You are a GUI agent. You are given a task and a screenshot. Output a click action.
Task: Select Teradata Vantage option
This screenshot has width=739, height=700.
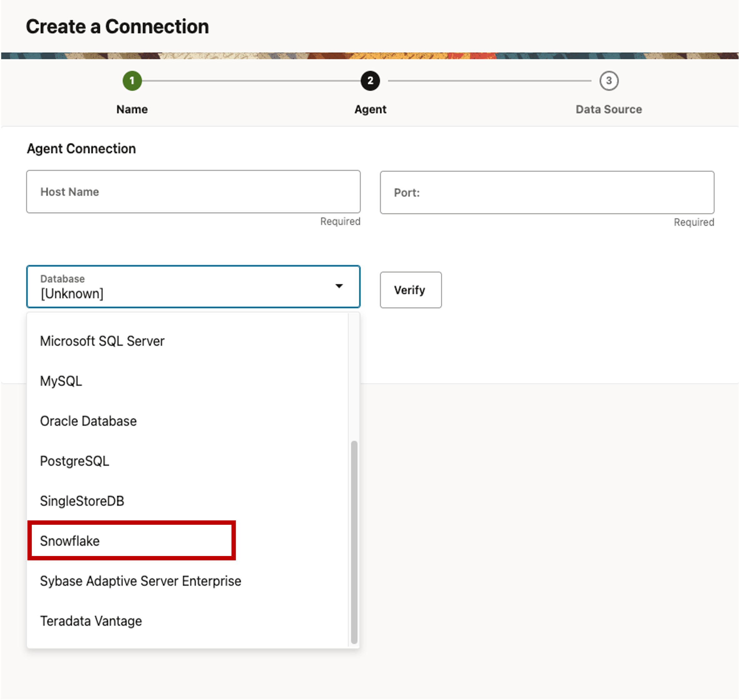point(91,621)
